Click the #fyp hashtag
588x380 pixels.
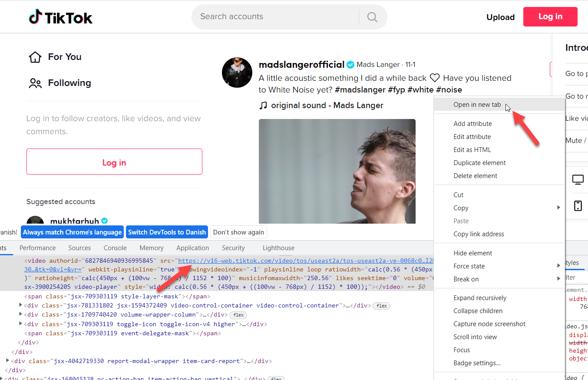(396, 90)
